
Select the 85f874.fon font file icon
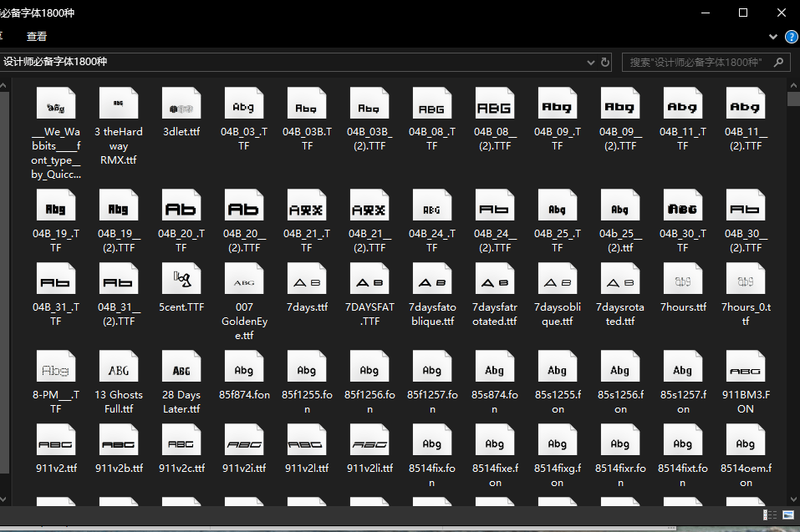tap(244, 367)
